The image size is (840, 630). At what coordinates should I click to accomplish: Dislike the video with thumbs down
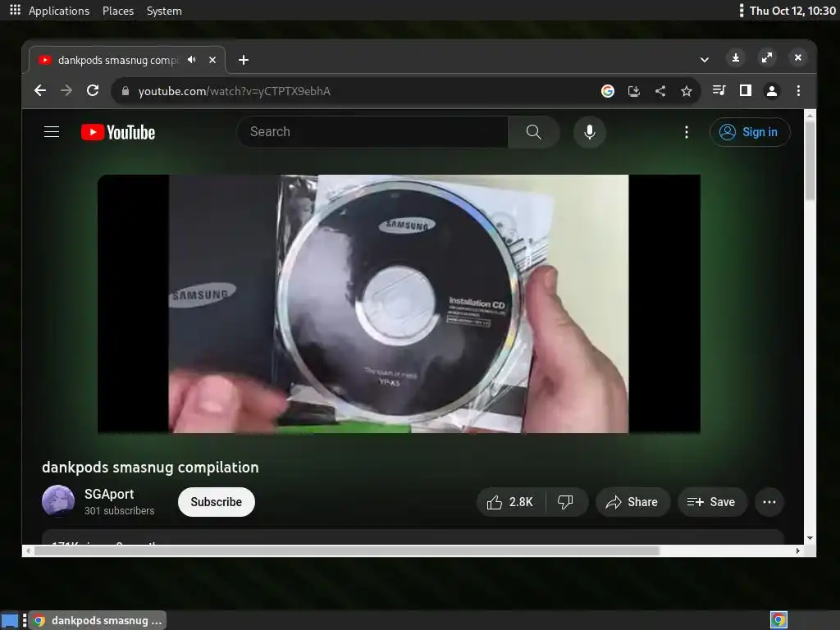tap(566, 502)
